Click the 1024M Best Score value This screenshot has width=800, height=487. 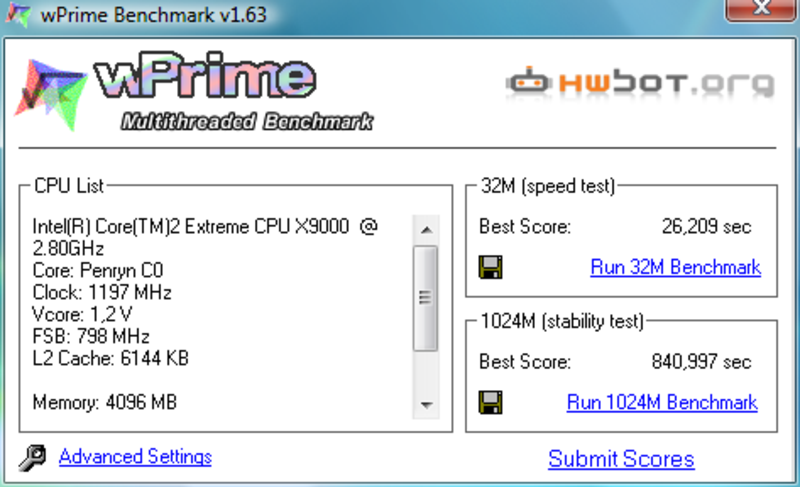tap(702, 362)
